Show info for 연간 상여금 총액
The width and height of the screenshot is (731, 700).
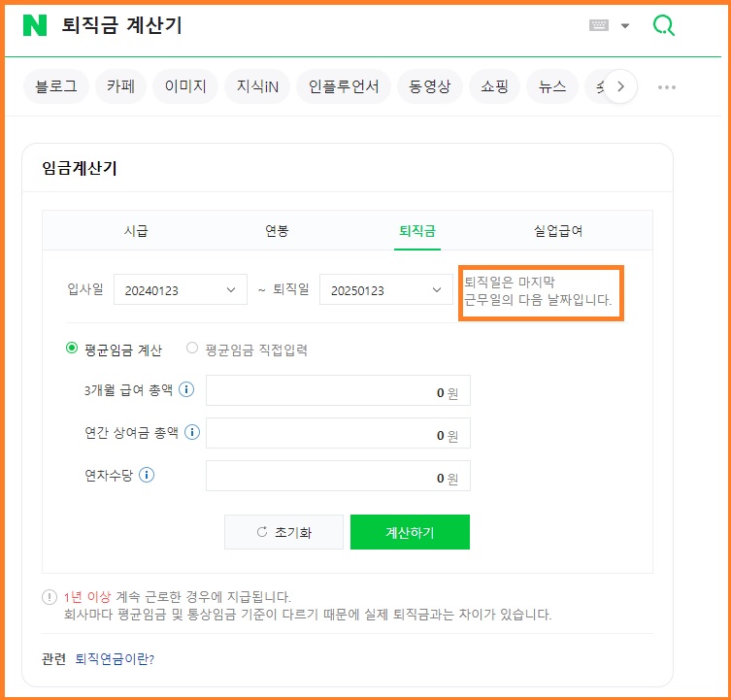[192, 432]
